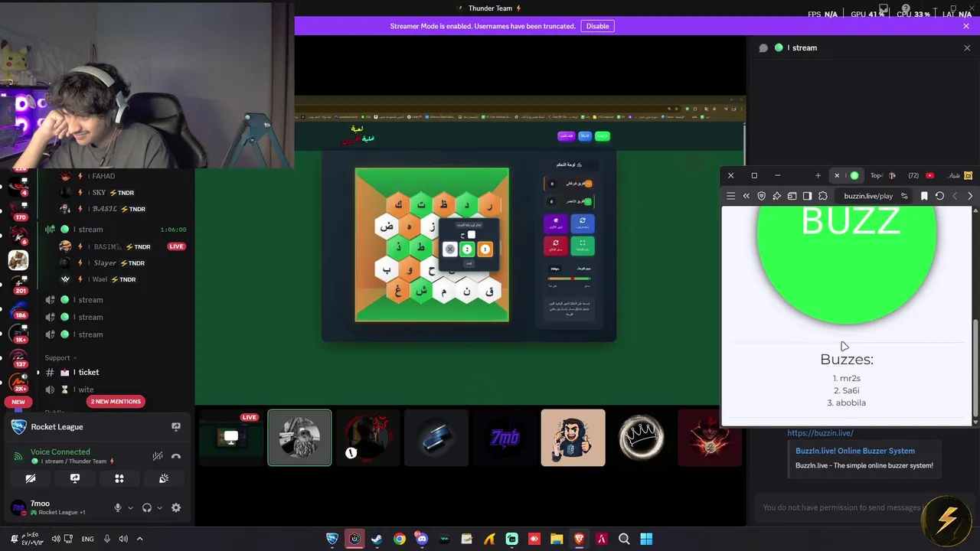Expand the system tray hidden icons
The width and height of the screenshot is (980, 551).
tap(139, 539)
